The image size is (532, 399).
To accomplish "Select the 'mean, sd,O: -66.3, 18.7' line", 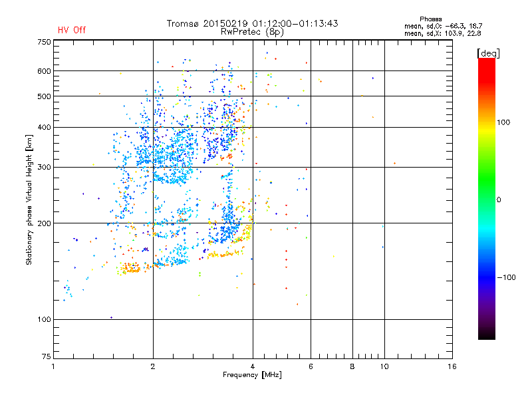I will (443, 26).
